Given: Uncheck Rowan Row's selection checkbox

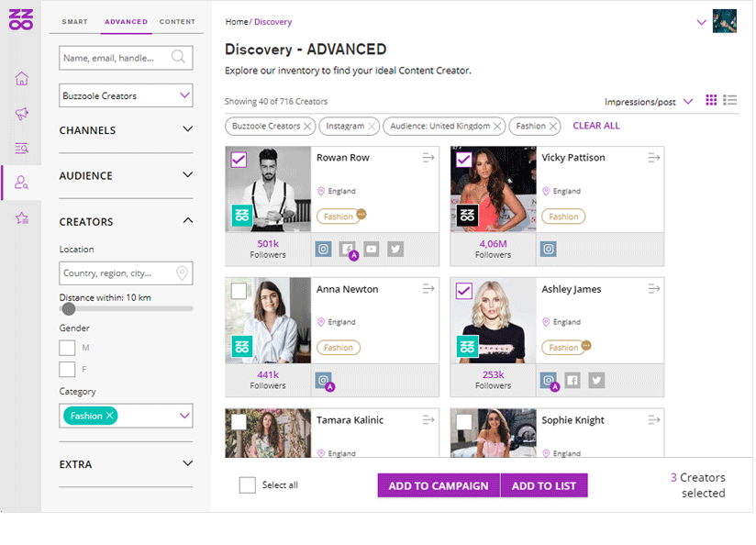Looking at the screenshot, I should [239, 161].
